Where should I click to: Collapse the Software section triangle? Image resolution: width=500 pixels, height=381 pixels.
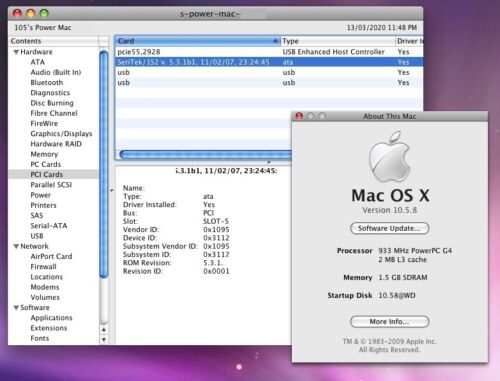[x=16, y=308]
